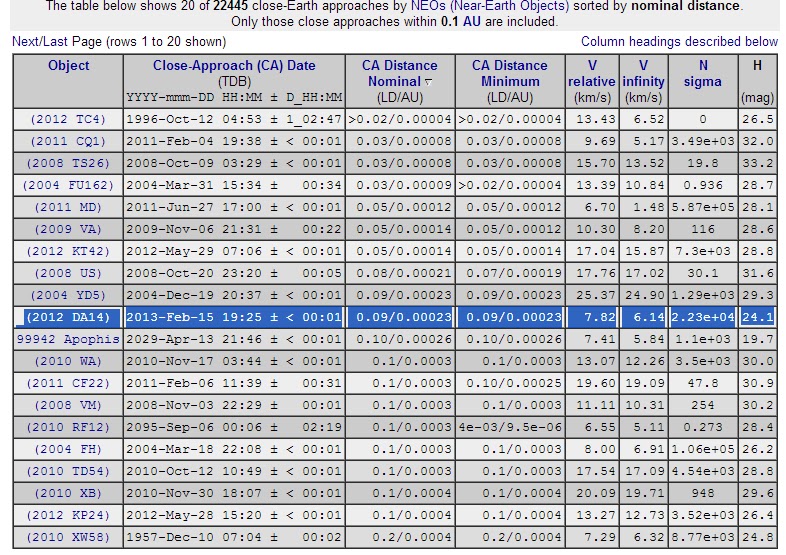Click N sigma value 5.87e+05

703,208
